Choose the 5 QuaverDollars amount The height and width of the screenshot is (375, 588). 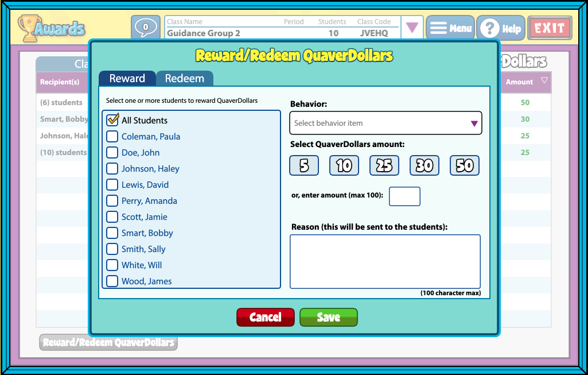(x=304, y=165)
